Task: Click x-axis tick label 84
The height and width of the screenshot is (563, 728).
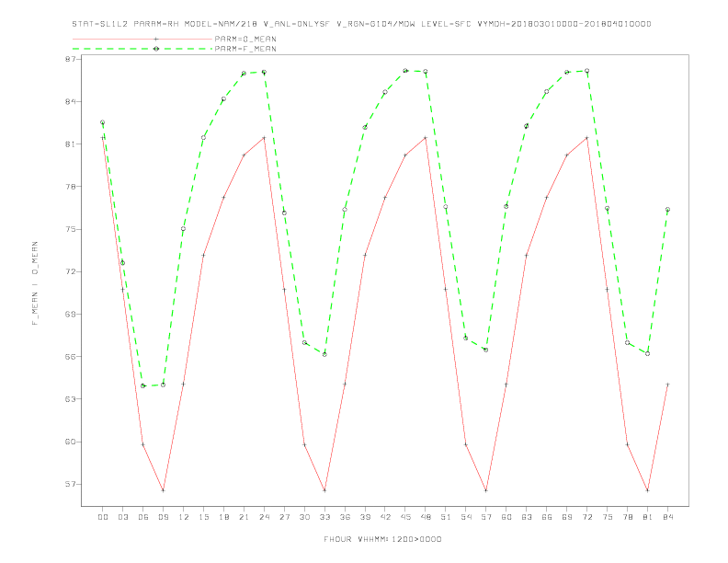Action: pos(667,517)
